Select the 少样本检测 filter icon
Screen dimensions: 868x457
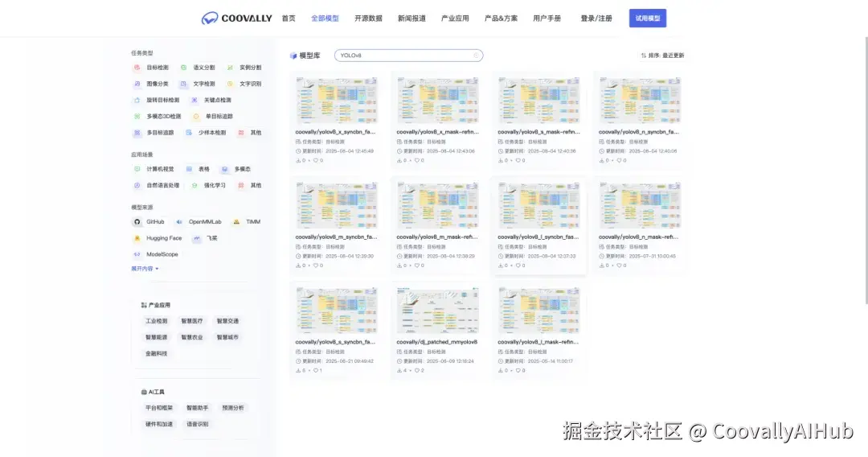pos(189,133)
